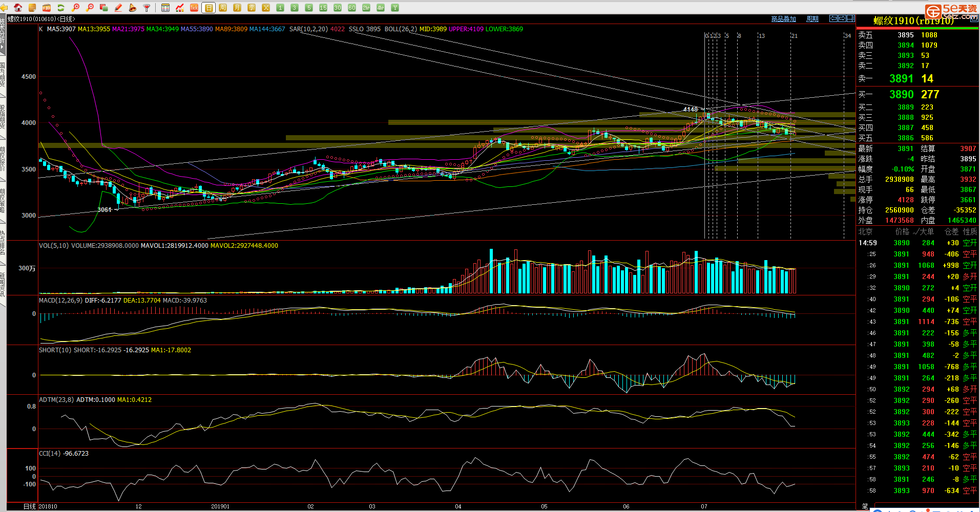Switch to 60-minute chart
This screenshot has height=512, width=980.
coord(352,8)
